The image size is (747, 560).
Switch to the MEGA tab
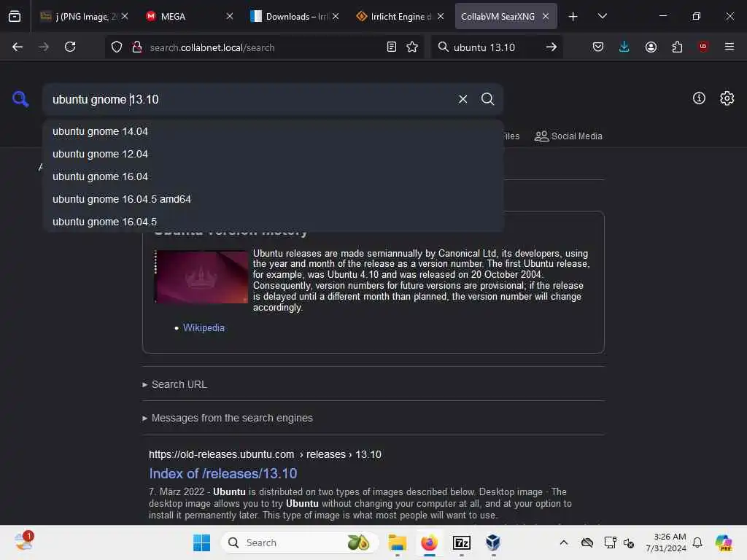[x=189, y=16]
